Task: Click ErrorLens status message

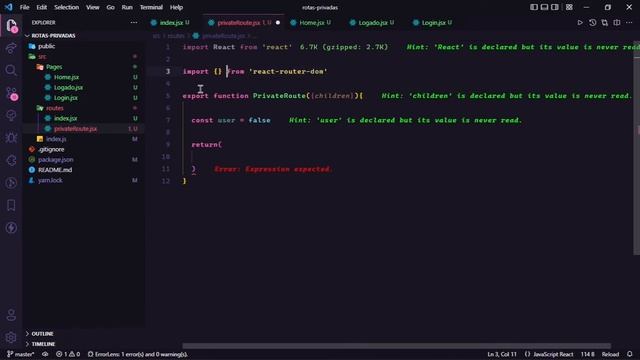Action: pyautogui.click(x=138, y=354)
